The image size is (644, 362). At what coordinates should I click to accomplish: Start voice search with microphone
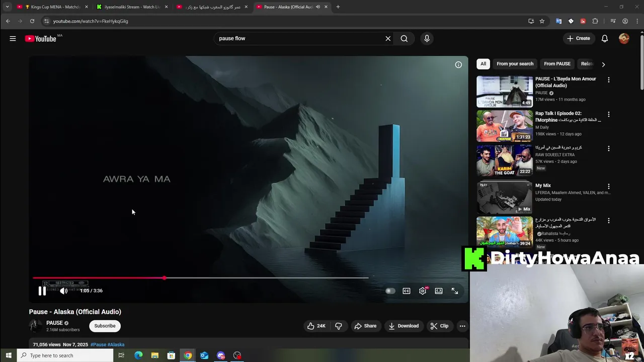(427, 39)
